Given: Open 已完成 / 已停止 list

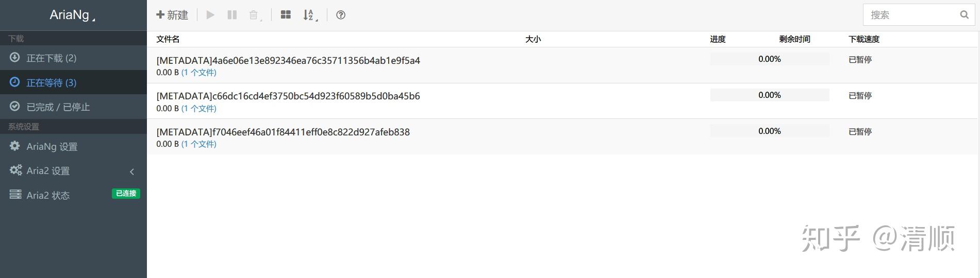Looking at the screenshot, I should pyautogui.click(x=58, y=107).
